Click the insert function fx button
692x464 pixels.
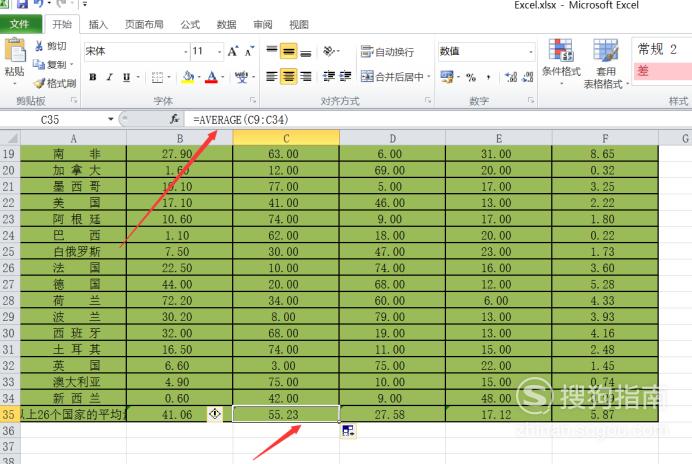click(174, 119)
